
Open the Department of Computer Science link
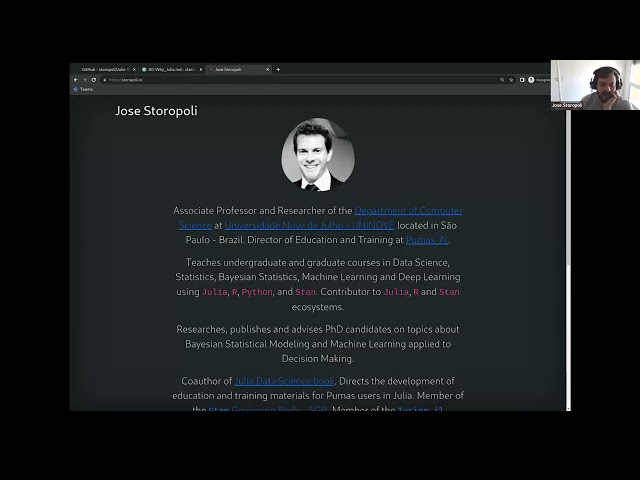pyautogui.click(x=409, y=211)
